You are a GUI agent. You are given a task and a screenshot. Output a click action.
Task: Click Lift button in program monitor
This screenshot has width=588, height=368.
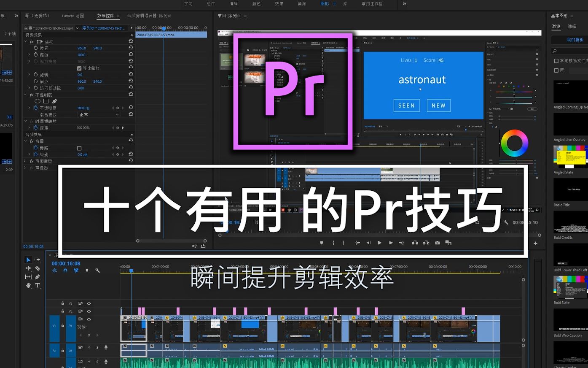pos(415,243)
